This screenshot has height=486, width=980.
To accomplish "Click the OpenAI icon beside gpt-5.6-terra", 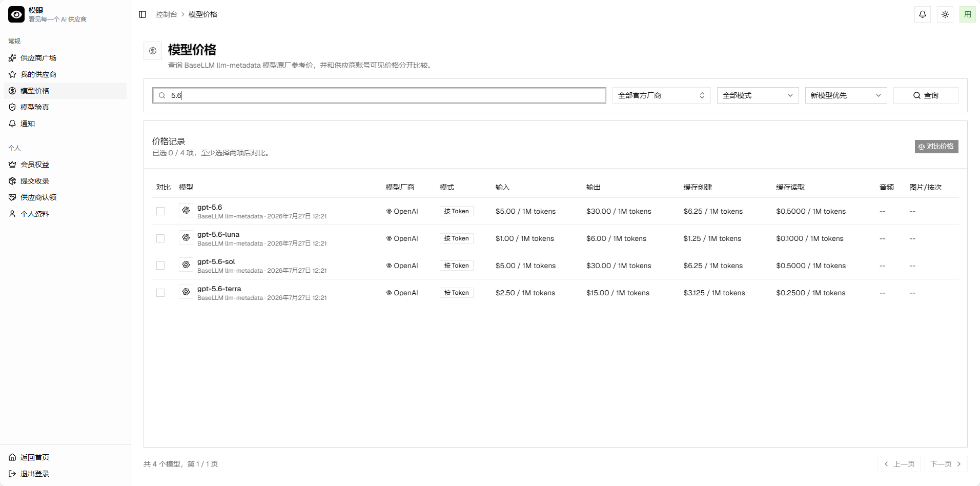I will tap(186, 292).
